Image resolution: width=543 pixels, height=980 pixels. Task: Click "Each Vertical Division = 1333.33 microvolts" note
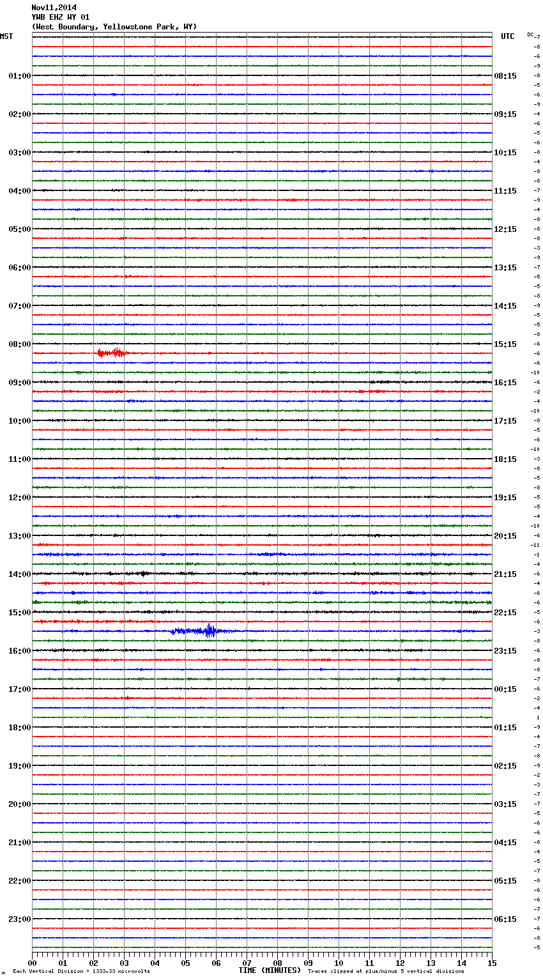pos(81,971)
